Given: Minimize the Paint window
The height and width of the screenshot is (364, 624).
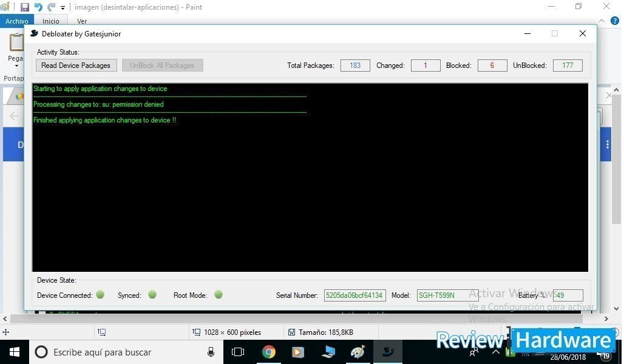Looking at the screenshot, I should pos(552,7).
